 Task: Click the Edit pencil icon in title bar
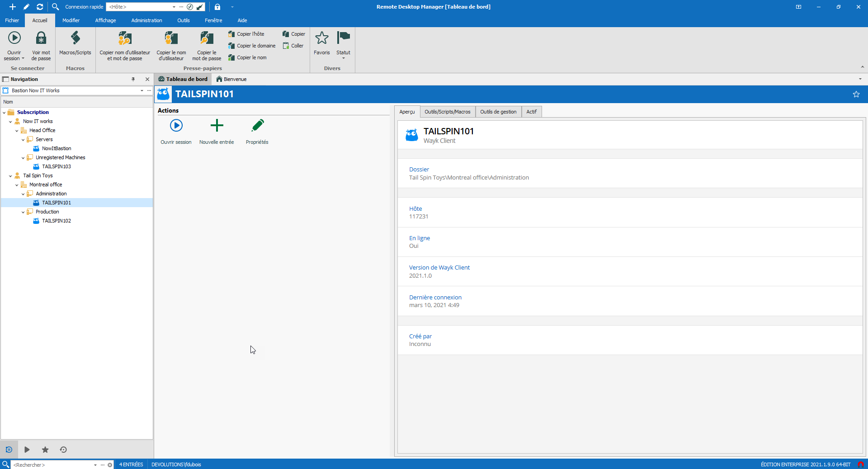coord(26,7)
